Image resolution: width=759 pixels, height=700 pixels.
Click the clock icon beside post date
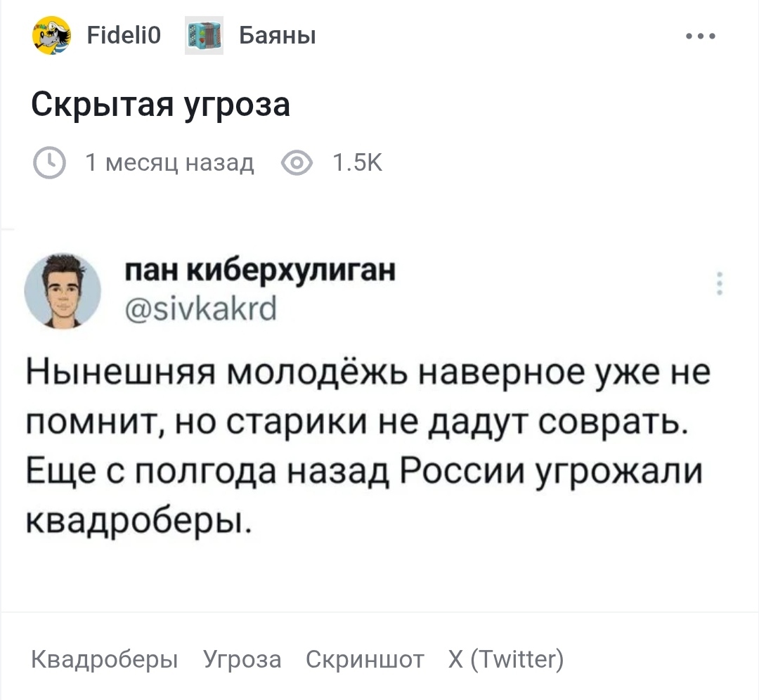tap(48, 163)
